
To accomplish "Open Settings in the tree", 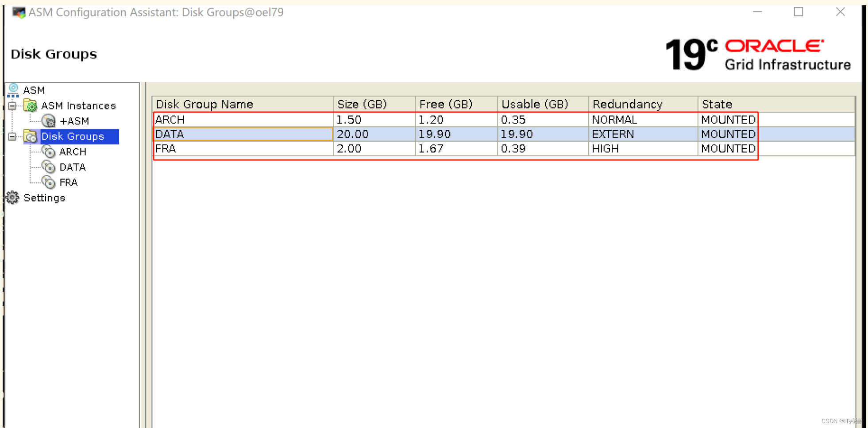I will coord(44,198).
